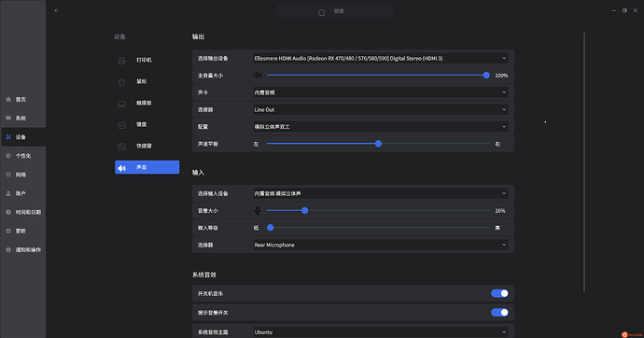The height and width of the screenshot is (338, 644).
Task: Mute microphone icon beside 音量大小
Action: click(x=258, y=211)
